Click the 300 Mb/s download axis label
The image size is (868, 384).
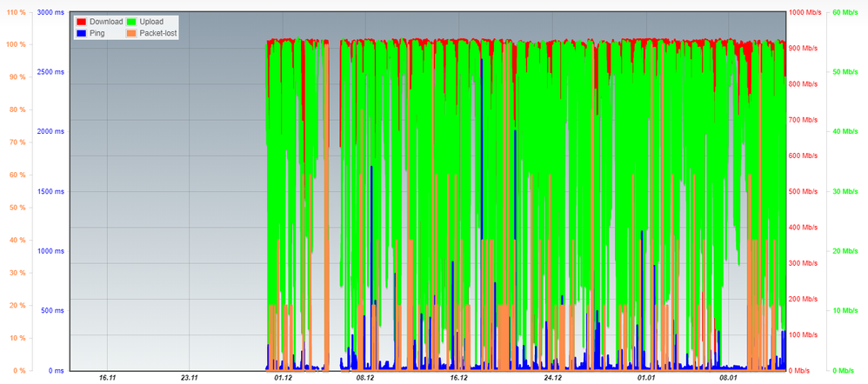pyautogui.click(x=804, y=263)
